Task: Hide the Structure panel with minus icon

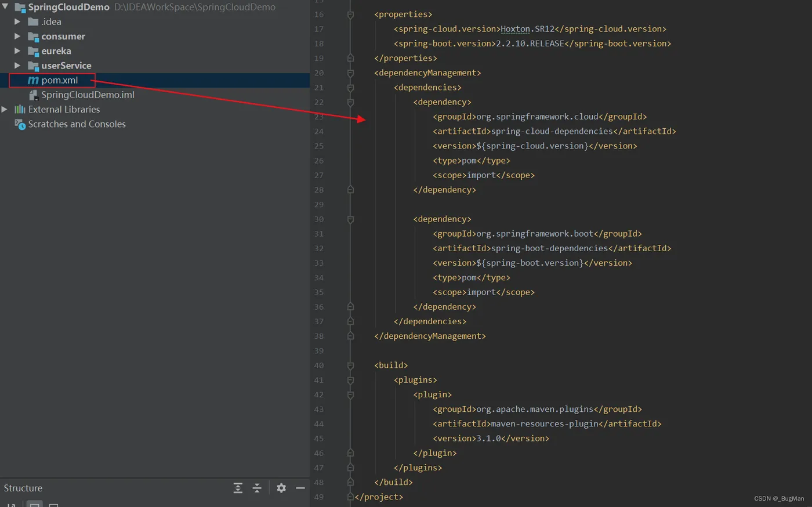Action: pos(300,488)
